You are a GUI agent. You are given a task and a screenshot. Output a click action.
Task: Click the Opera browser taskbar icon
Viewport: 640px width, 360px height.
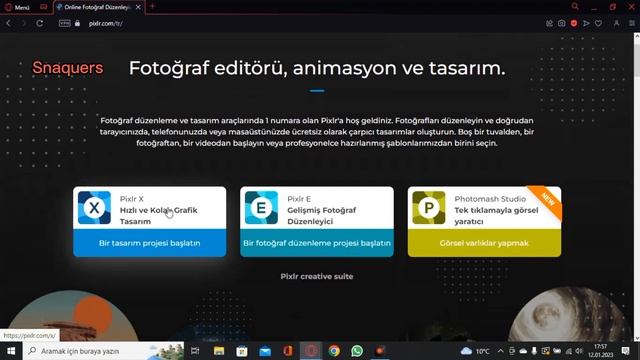[x=311, y=351]
